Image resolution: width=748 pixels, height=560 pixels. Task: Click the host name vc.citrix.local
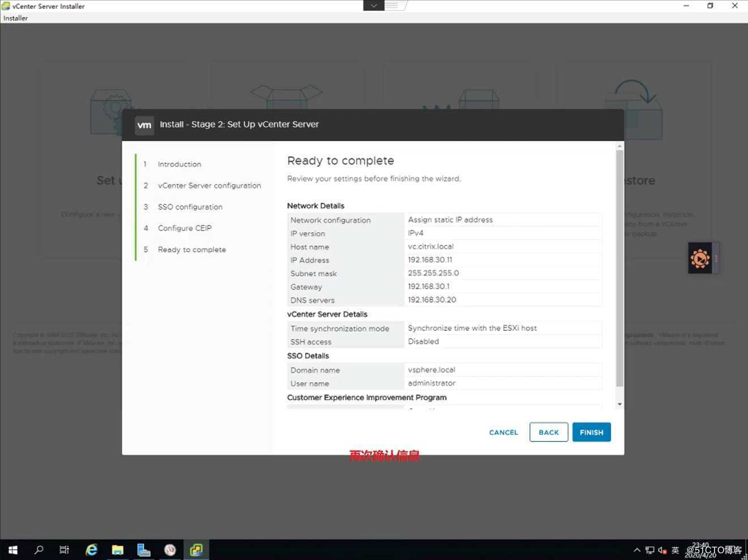coord(430,246)
